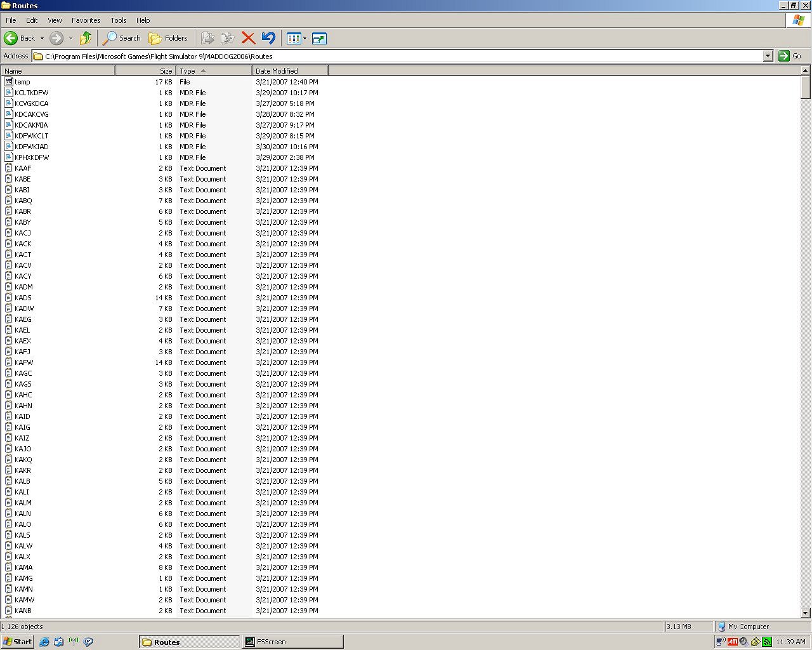812x650 pixels.
Task: Select the KCLTKDFW MDR file icon
Action: point(9,93)
